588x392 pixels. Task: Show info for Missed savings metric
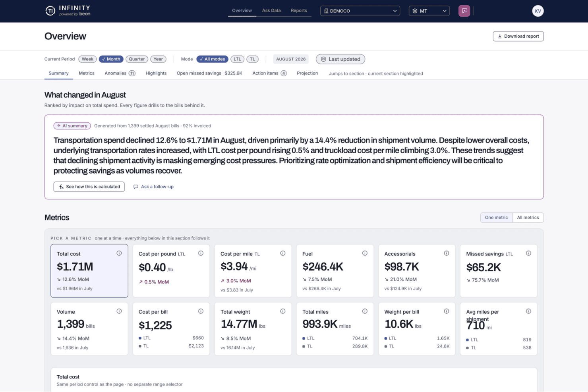click(528, 253)
